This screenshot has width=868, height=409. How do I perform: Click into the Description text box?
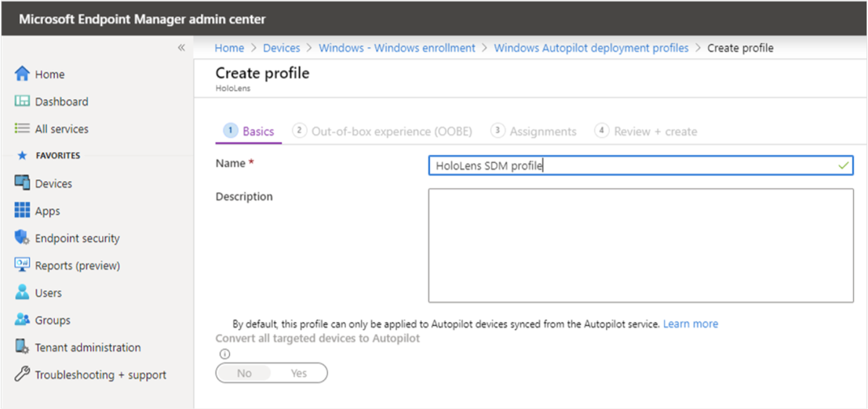[x=640, y=245]
